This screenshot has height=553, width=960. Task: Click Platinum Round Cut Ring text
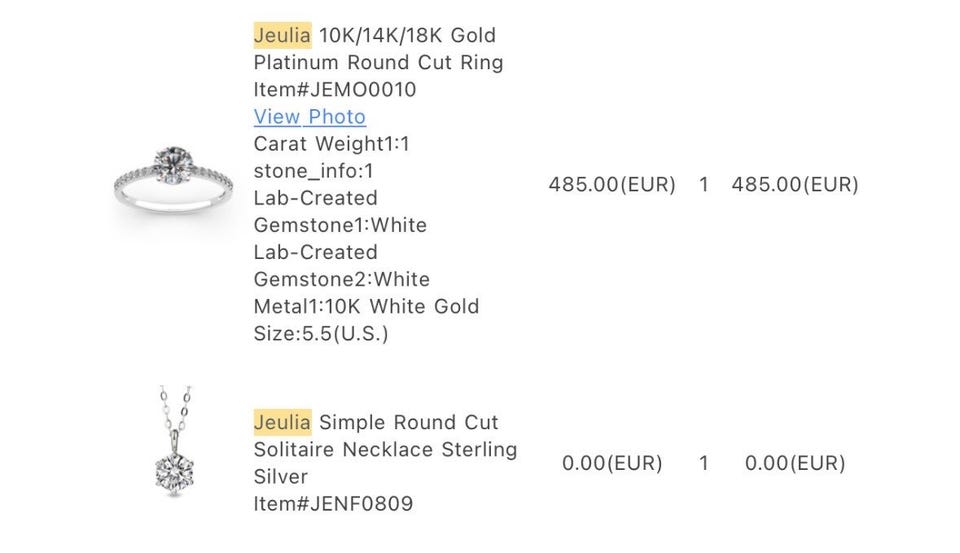tap(378, 62)
